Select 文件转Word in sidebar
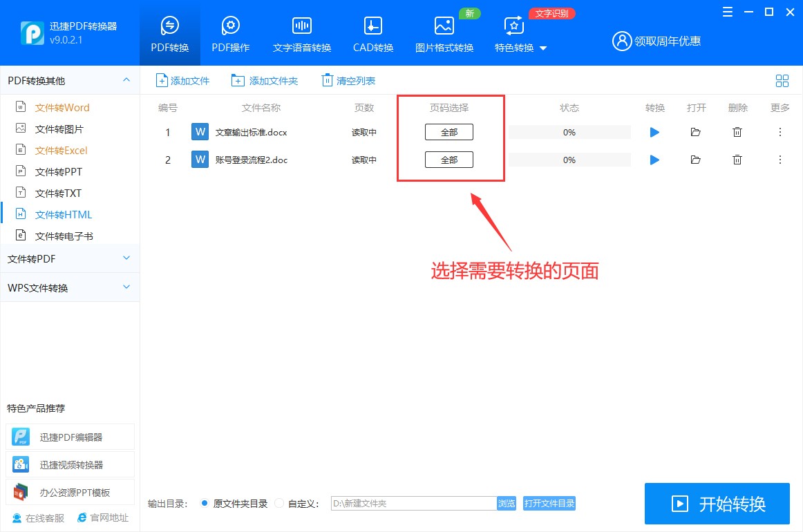The image size is (803, 532). pyautogui.click(x=62, y=108)
